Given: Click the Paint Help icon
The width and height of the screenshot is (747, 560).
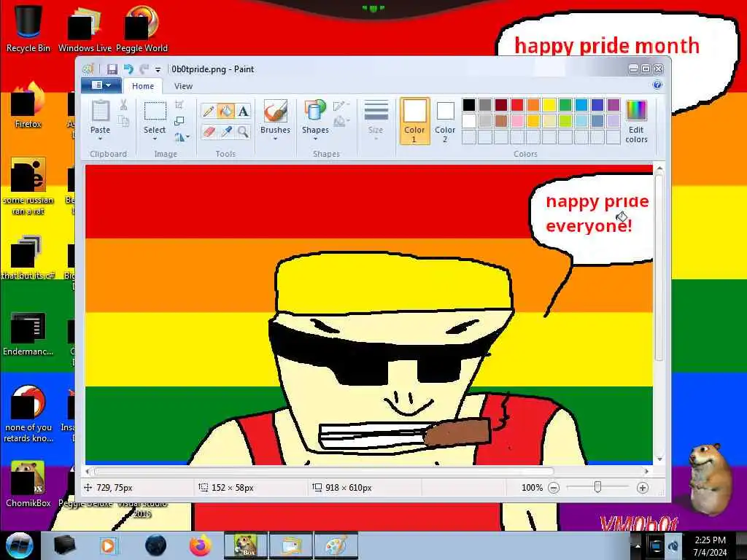Looking at the screenshot, I should pyautogui.click(x=657, y=85).
